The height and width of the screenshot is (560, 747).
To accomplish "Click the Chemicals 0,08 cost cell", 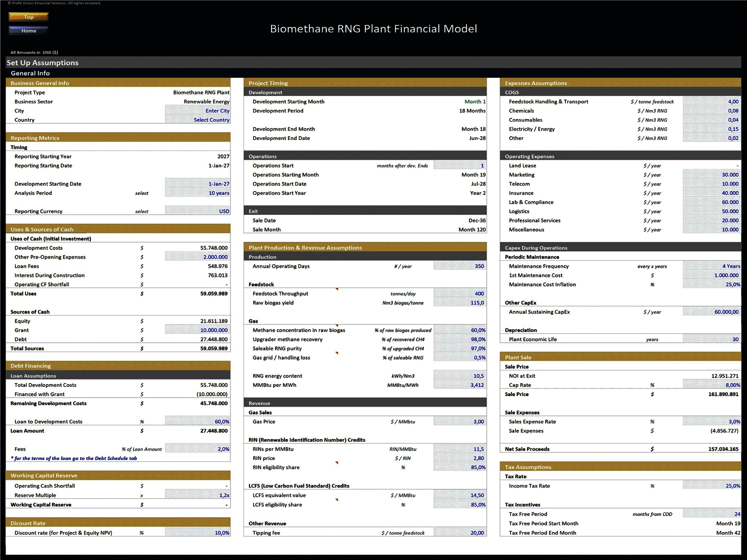I will (x=712, y=111).
